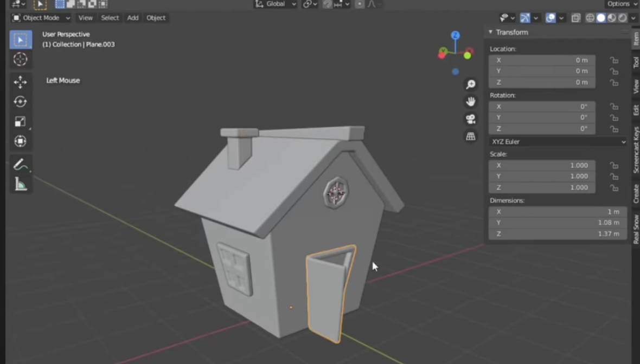Click the lower blue negative Z gizmo dot
The width and height of the screenshot is (640, 364).
[456, 71]
